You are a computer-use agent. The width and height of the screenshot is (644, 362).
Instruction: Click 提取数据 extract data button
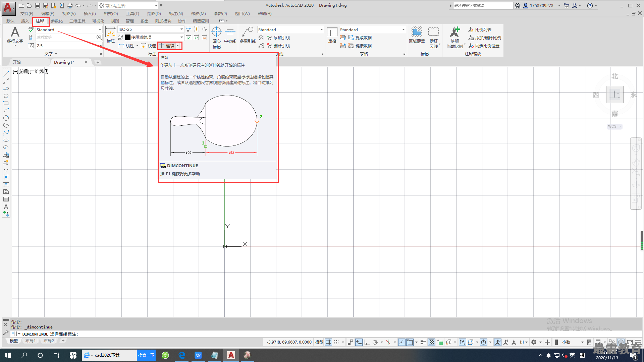pyautogui.click(x=360, y=38)
